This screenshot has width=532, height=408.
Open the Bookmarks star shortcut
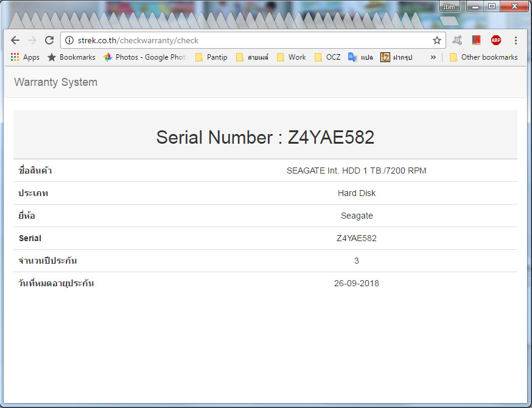click(71, 57)
